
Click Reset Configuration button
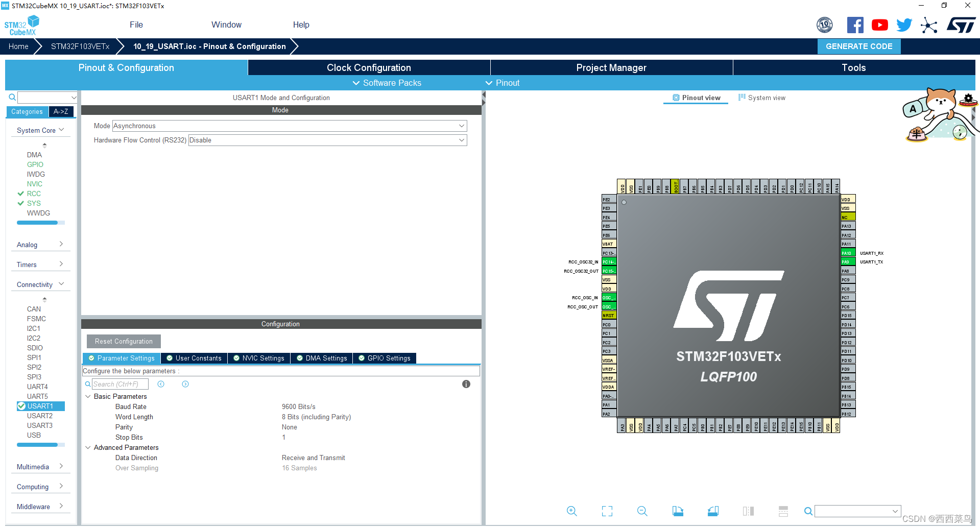124,341
